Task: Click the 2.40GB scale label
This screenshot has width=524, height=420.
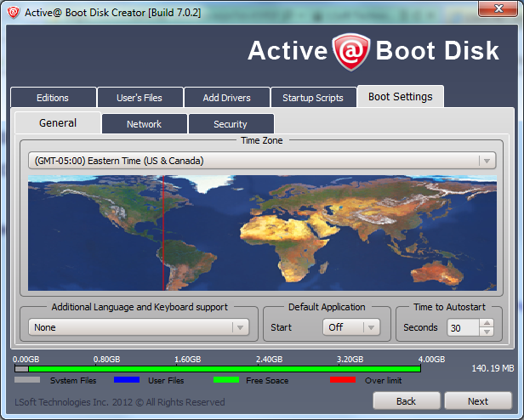Action: tap(269, 359)
